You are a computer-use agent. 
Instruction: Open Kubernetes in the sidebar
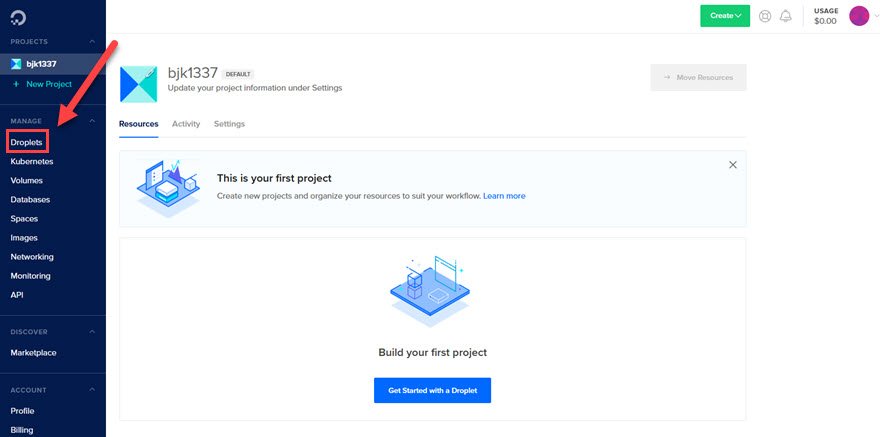pyautogui.click(x=32, y=162)
